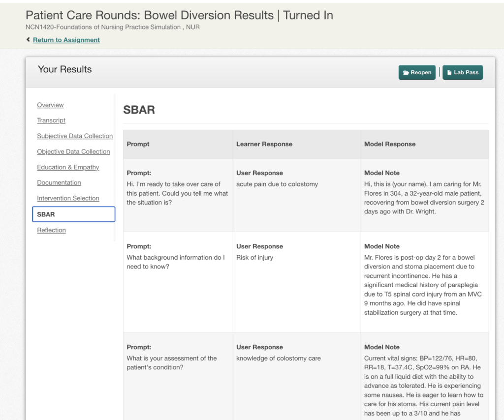Click the 'acute pain due to colostomy' response

tap(277, 184)
